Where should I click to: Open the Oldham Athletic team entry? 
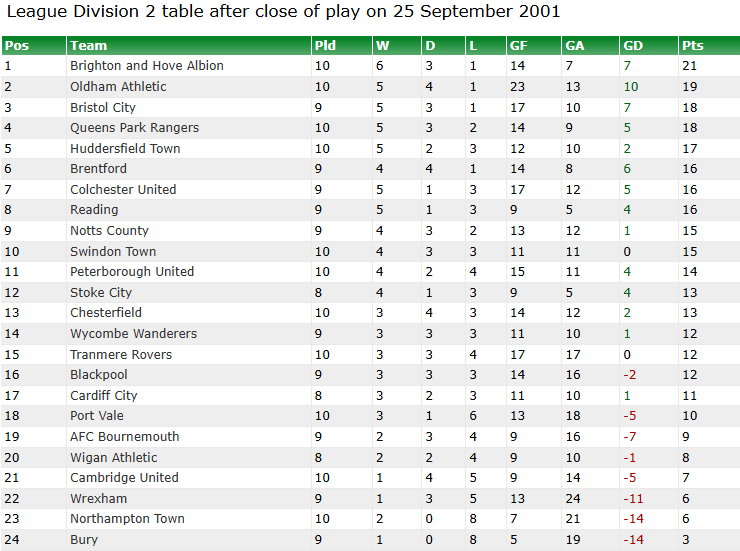click(x=118, y=87)
